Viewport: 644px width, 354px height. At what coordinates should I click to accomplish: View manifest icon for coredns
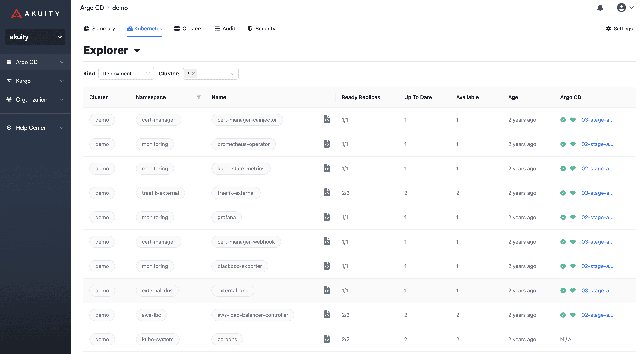(x=327, y=339)
